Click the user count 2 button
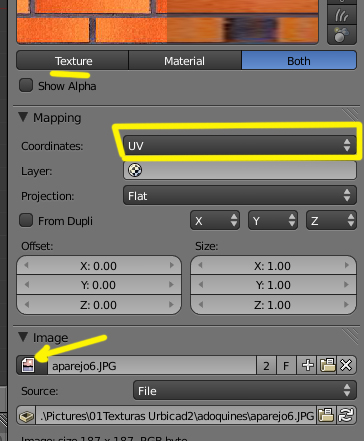 [x=266, y=365]
